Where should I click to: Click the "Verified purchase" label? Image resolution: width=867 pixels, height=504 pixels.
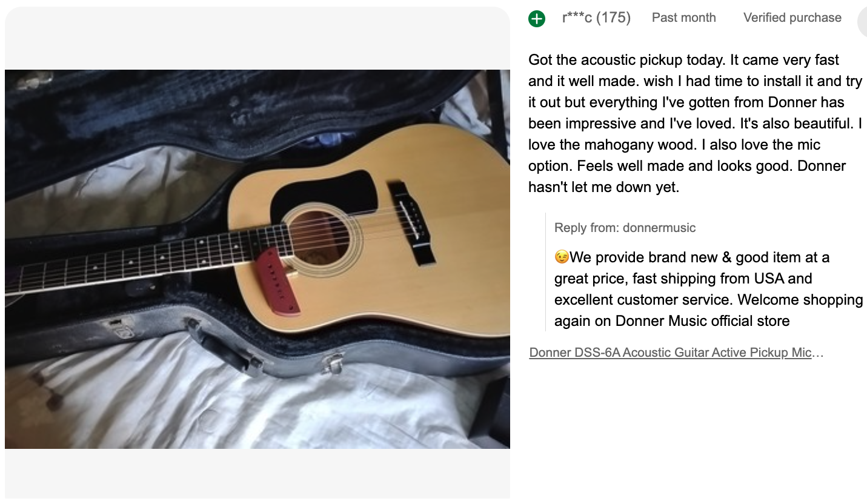(792, 18)
